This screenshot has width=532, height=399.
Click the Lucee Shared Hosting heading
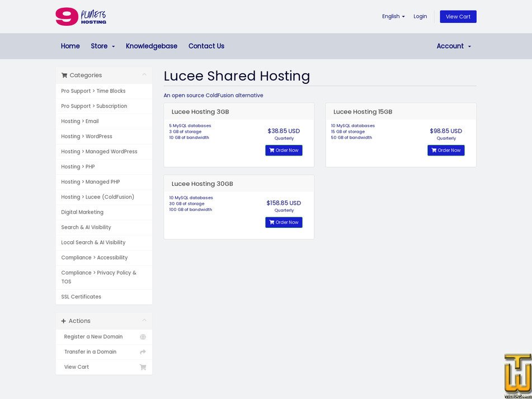tap(237, 76)
